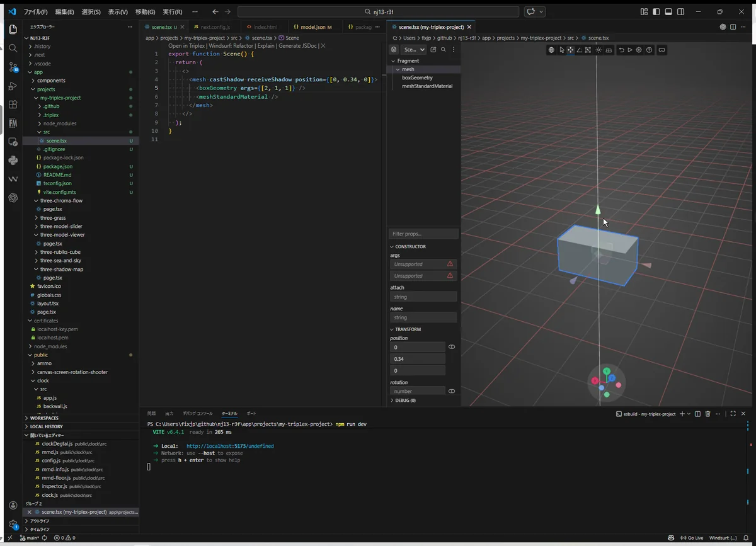
Task: Toggle the rotation link icon
Action: click(452, 391)
